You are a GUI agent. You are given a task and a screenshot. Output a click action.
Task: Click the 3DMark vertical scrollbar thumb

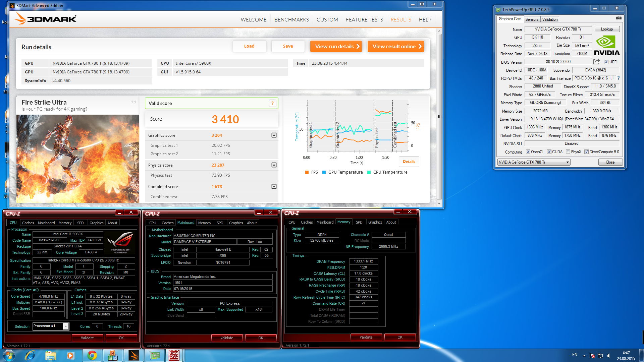click(x=439, y=116)
